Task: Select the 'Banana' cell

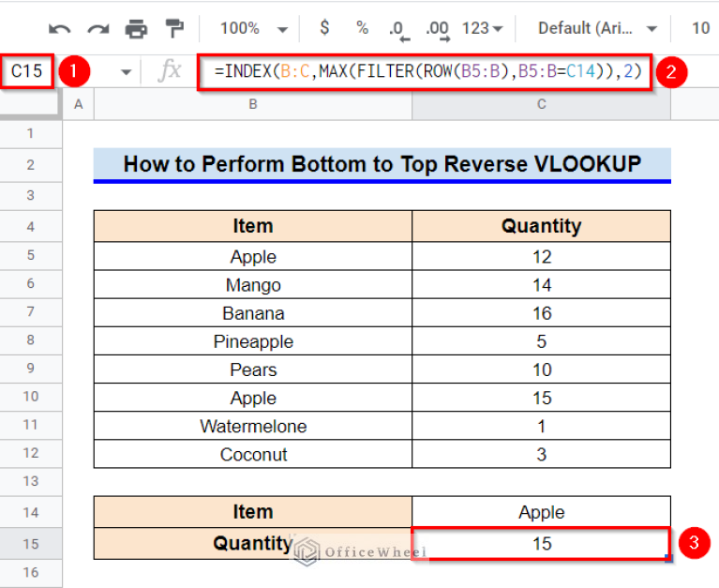Action: 253,313
